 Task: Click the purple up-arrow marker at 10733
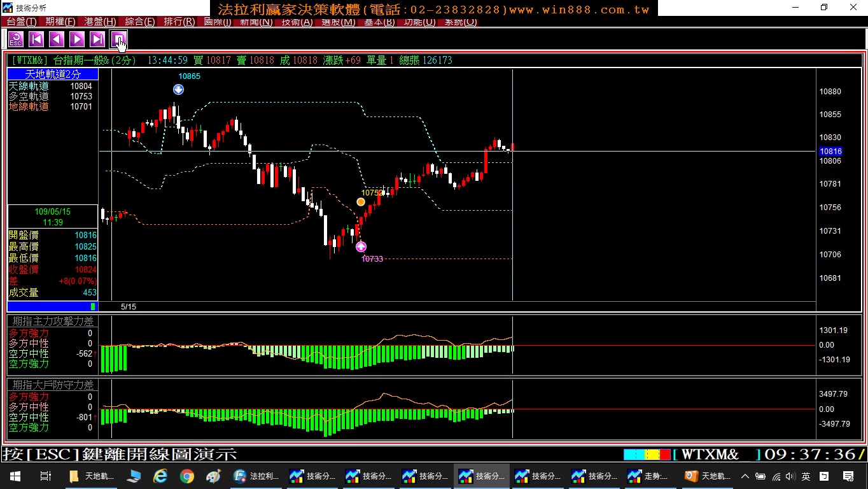point(361,246)
